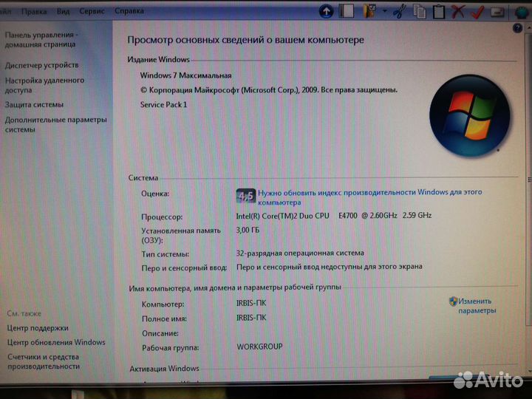
Task: Click the grey card icon after checkmark
Action: pos(498,13)
